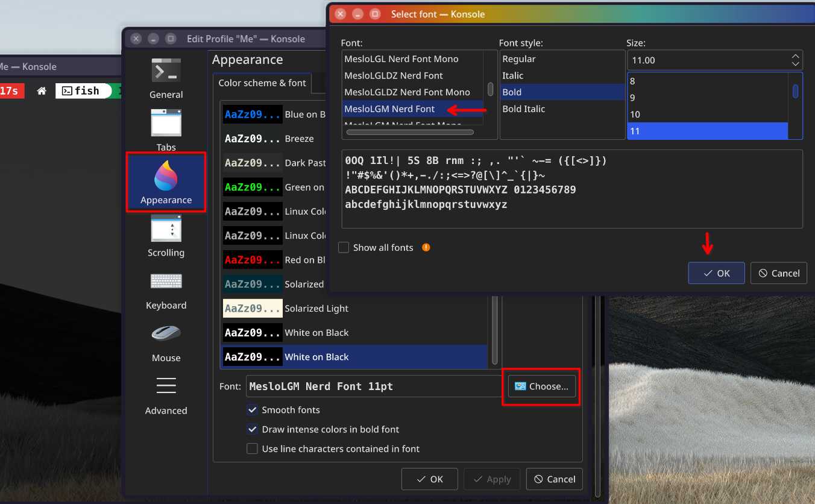Click the Choose... font button

pos(542,386)
